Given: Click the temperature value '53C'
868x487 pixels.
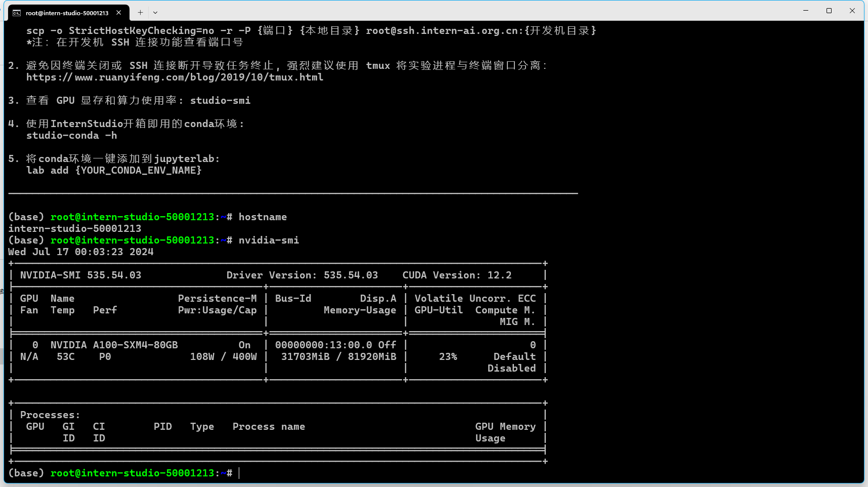Looking at the screenshot, I should click(66, 357).
